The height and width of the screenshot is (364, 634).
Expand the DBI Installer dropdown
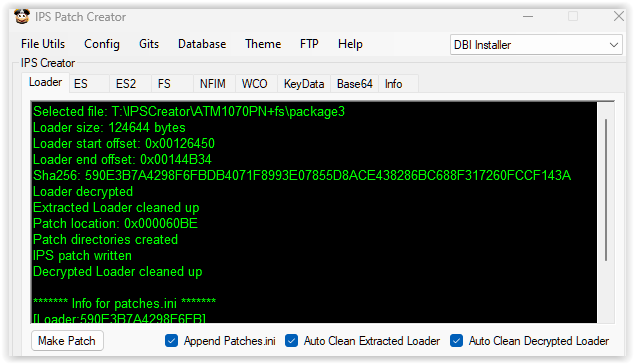[x=536, y=44]
